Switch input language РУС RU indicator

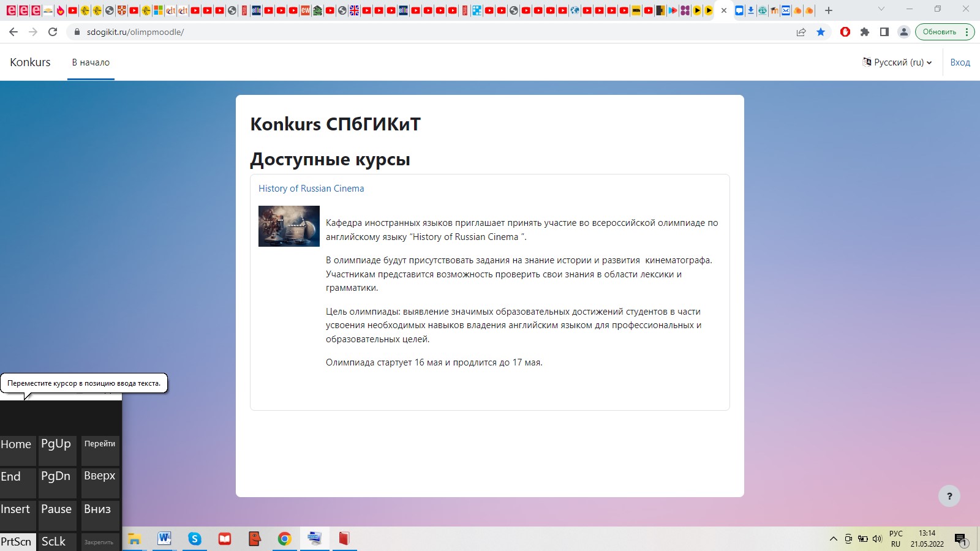pos(896,539)
